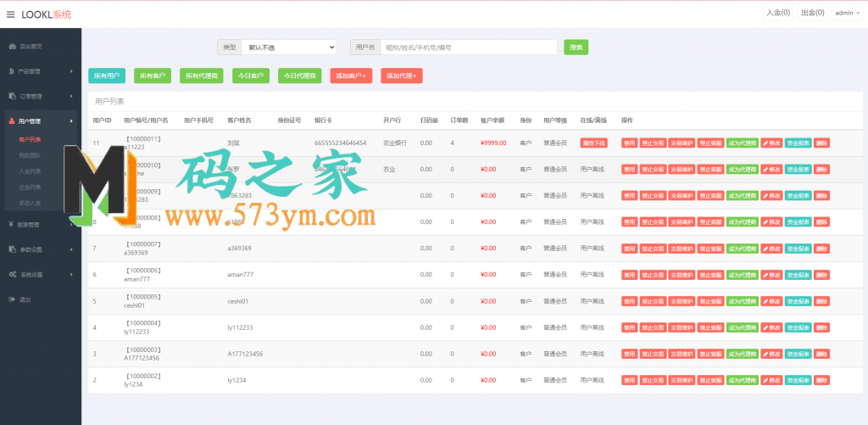868x425 pixels.
Task: Click the 系统设置 gears icon in sidebar
Action: click(x=11, y=275)
